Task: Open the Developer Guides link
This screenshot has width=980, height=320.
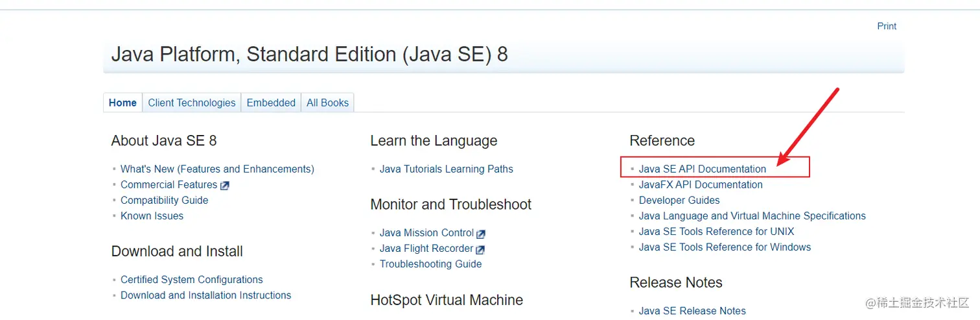Action: click(679, 200)
